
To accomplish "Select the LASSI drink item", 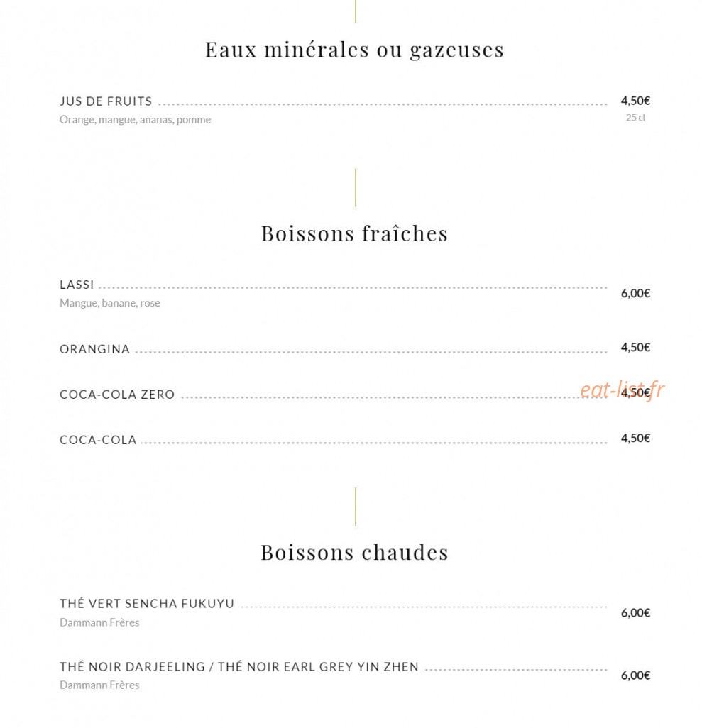I will (x=77, y=285).
